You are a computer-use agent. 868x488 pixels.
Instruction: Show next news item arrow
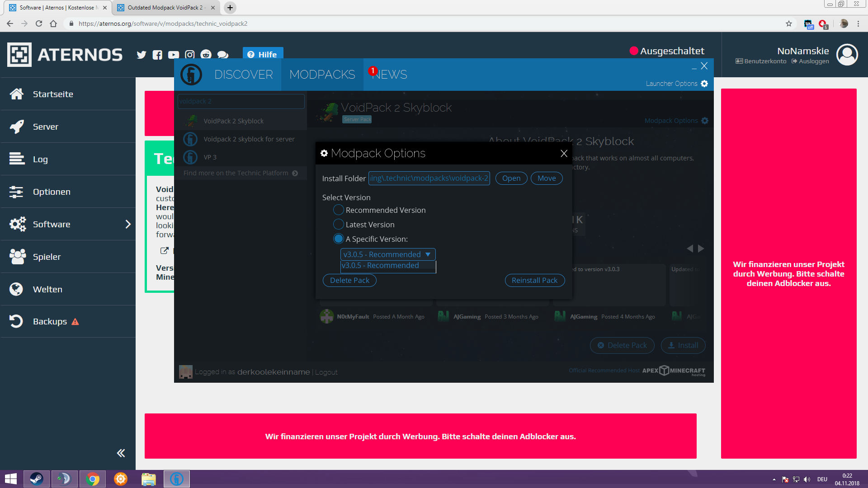(x=701, y=249)
